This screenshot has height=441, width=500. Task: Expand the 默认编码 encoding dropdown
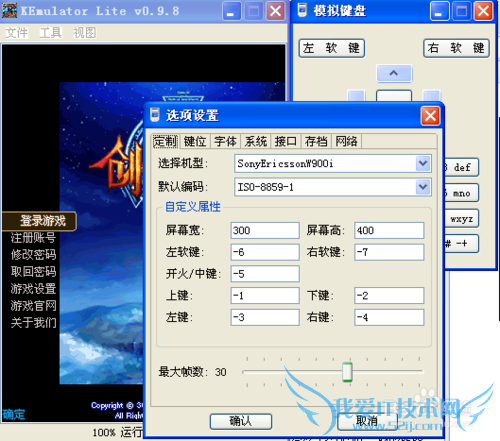423,187
